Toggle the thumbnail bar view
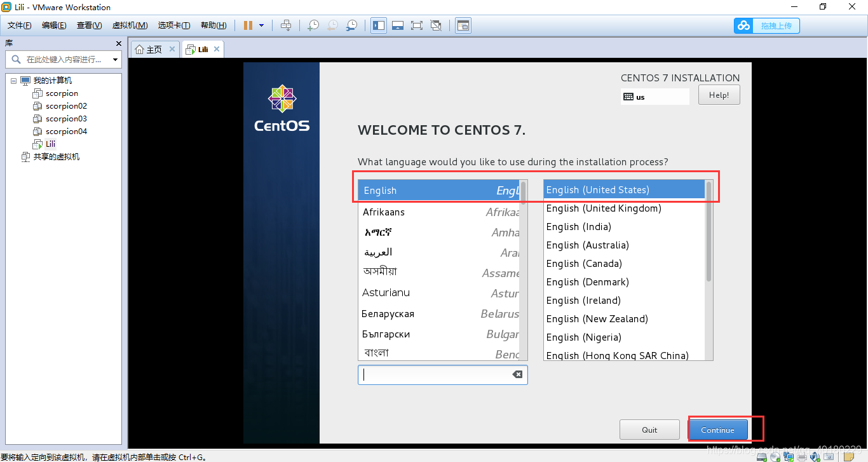868x462 pixels. click(398, 25)
